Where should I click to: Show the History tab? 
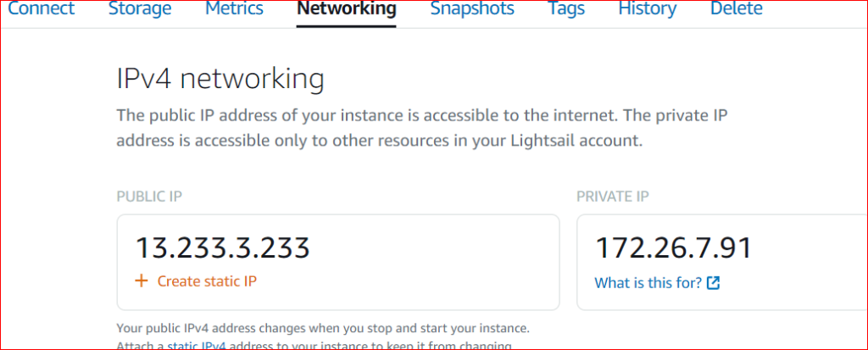647,9
